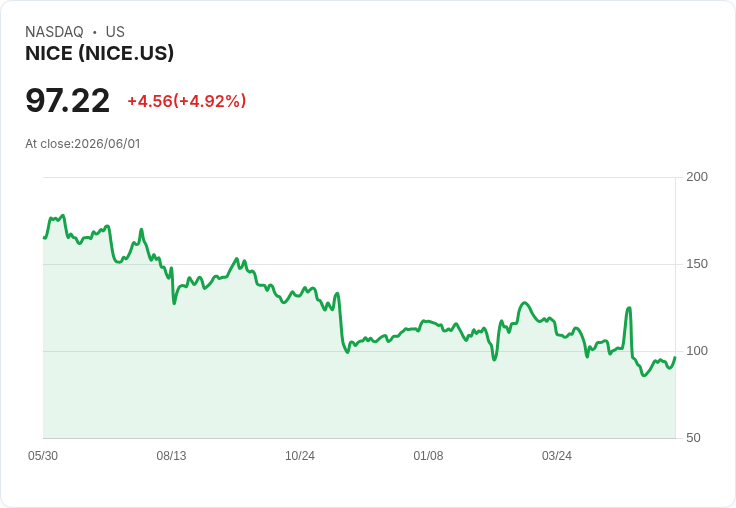Select the 03/24 x-axis date label
This screenshot has height=508, width=736.
pyautogui.click(x=557, y=455)
